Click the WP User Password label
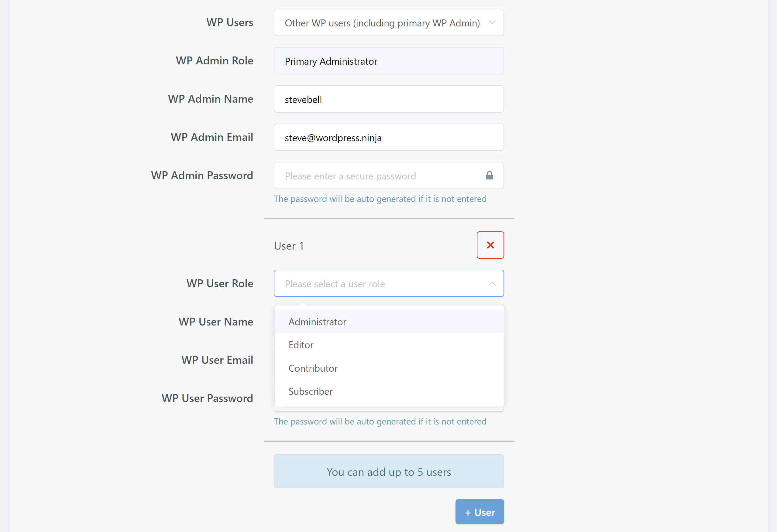This screenshot has height=532, width=777. tap(207, 398)
